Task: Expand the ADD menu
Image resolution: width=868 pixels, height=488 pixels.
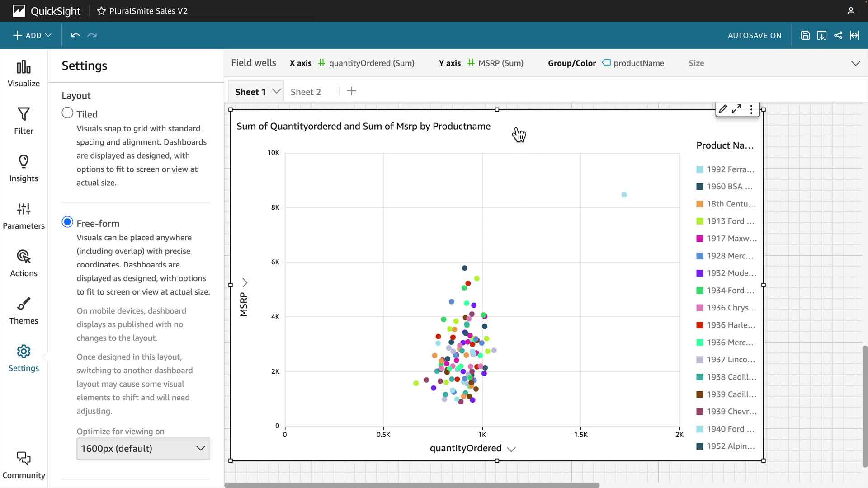Action: (32, 35)
